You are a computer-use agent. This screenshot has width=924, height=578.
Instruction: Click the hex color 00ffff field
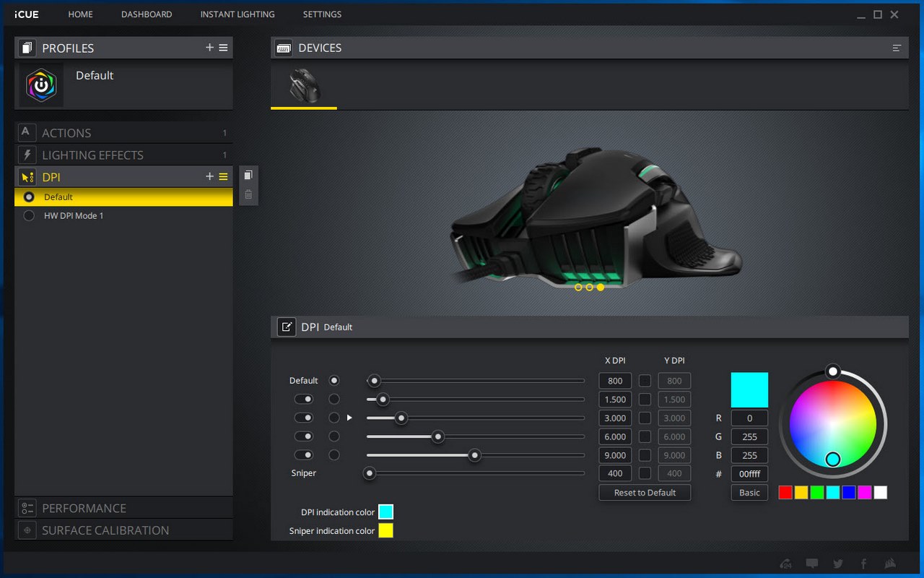[749, 474]
